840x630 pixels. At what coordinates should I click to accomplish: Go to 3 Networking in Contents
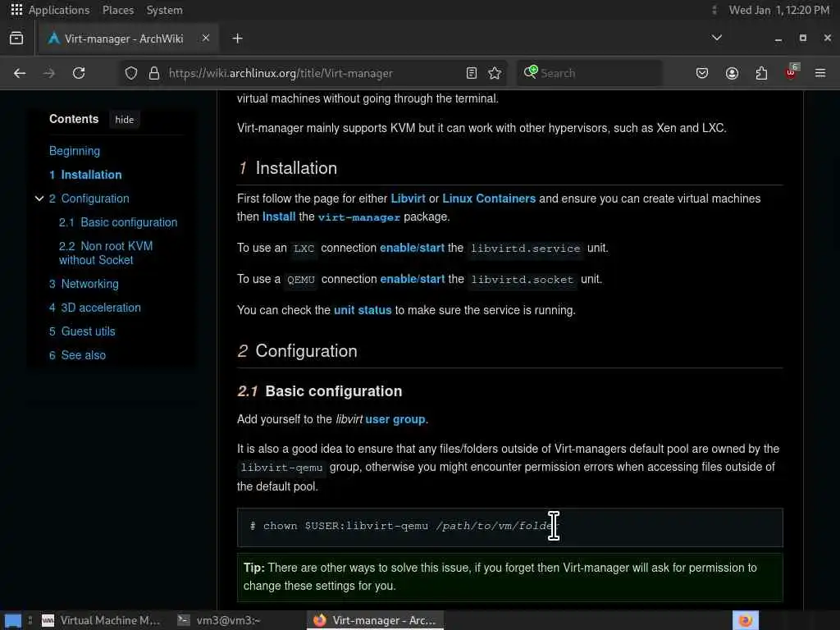(84, 284)
